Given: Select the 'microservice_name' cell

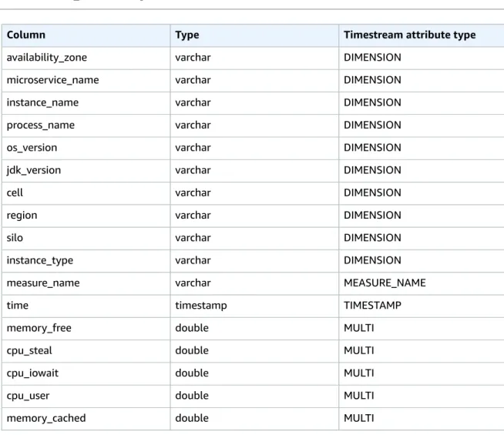Looking at the screenshot, I should 86,81.
